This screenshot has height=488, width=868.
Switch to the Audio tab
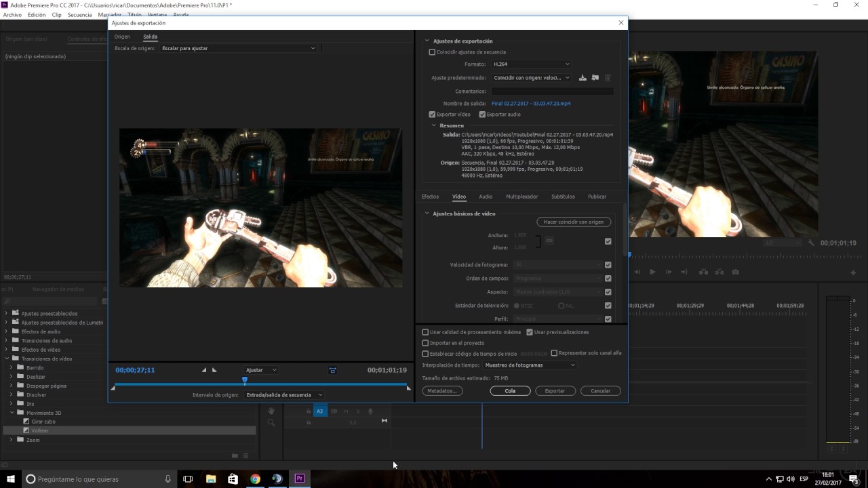pyautogui.click(x=486, y=197)
